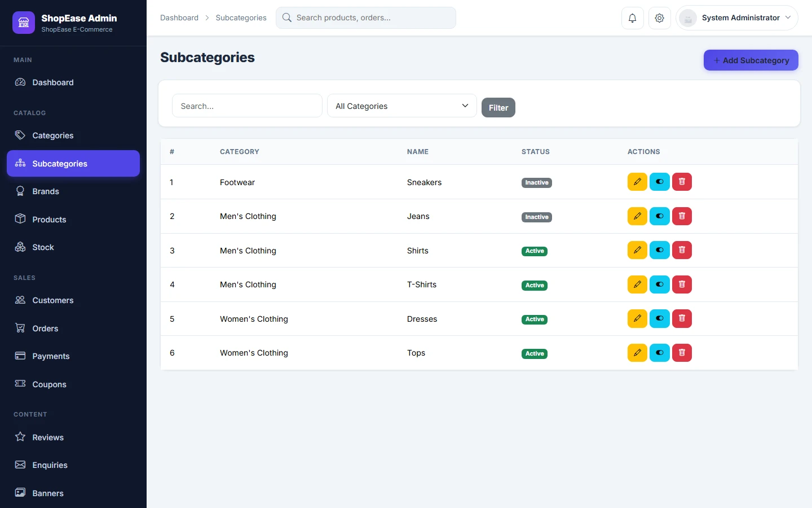The width and height of the screenshot is (812, 508).
Task: Delete the Tops subcategory
Action: click(x=682, y=353)
